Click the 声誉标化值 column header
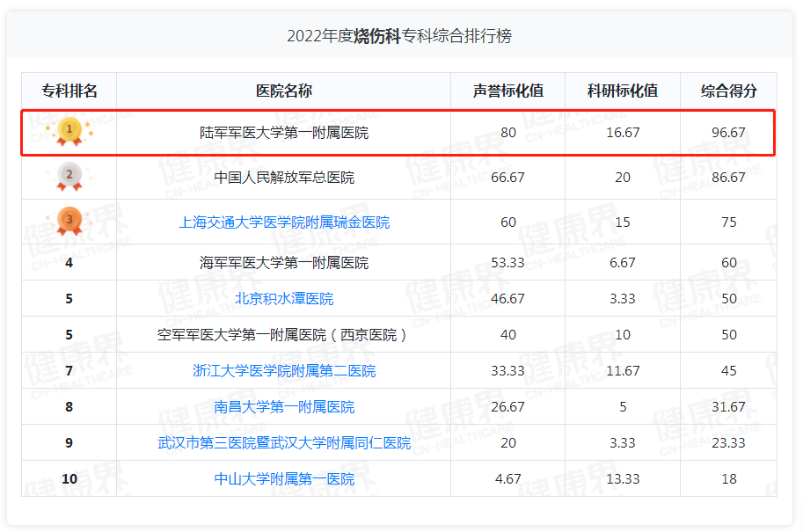Viewport: 803px width, 532px height. 508,91
